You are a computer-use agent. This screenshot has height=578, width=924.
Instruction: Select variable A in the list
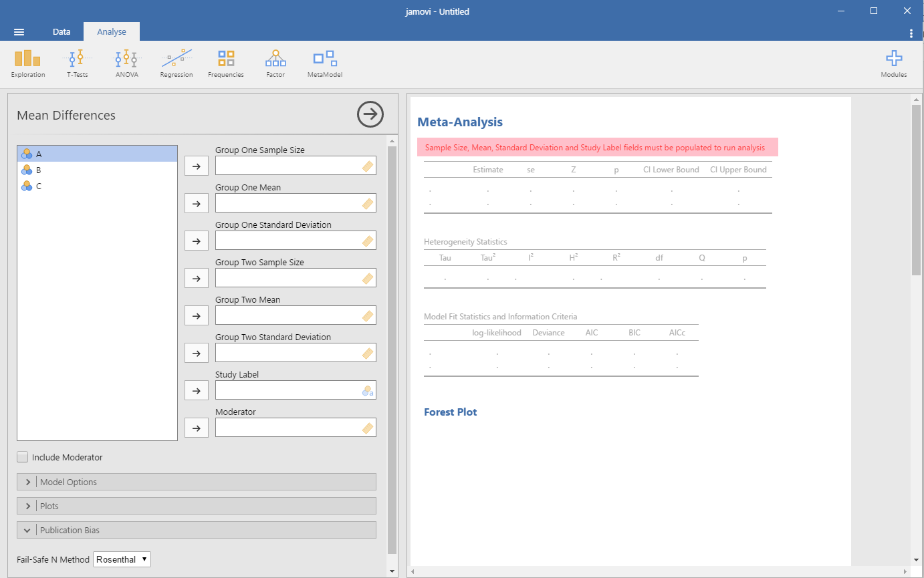(x=98, y=154)
